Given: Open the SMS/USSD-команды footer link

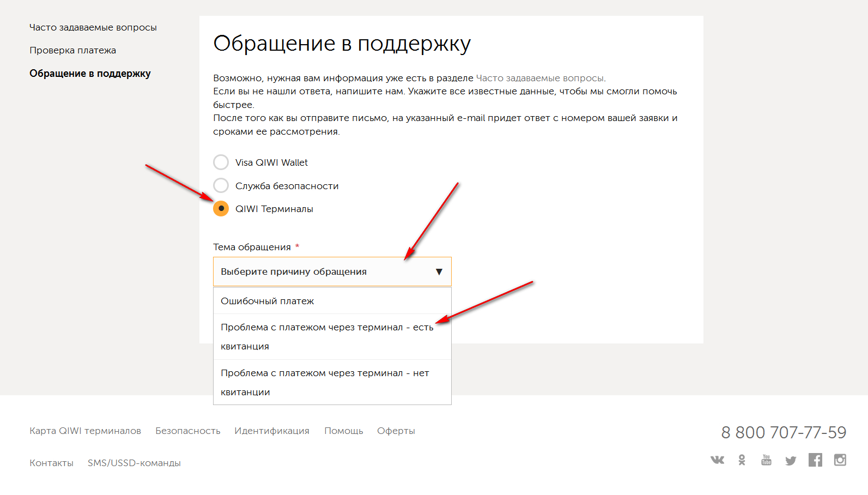Looking at the screenshot, I should point(134,463).
